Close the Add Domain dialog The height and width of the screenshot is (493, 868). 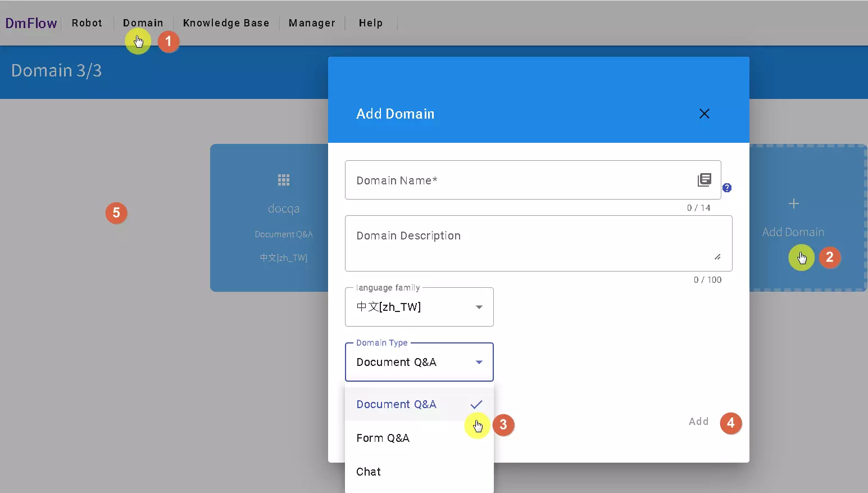[704, 114]
